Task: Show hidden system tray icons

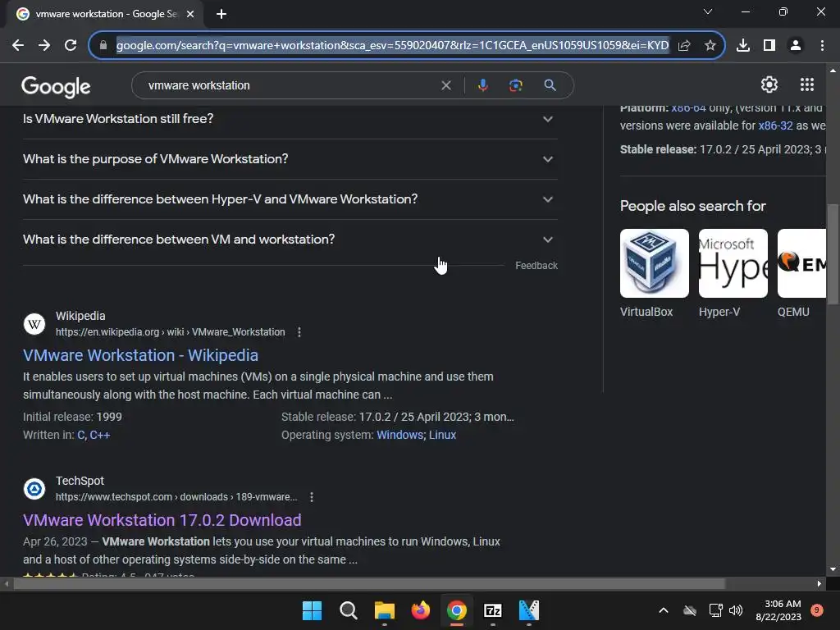Action: 663,610
